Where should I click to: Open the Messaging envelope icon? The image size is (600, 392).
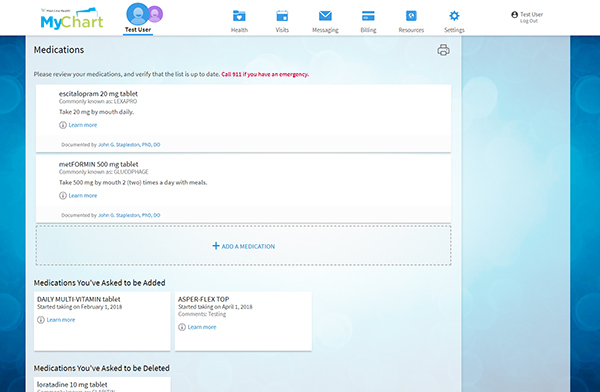[325, 16]
